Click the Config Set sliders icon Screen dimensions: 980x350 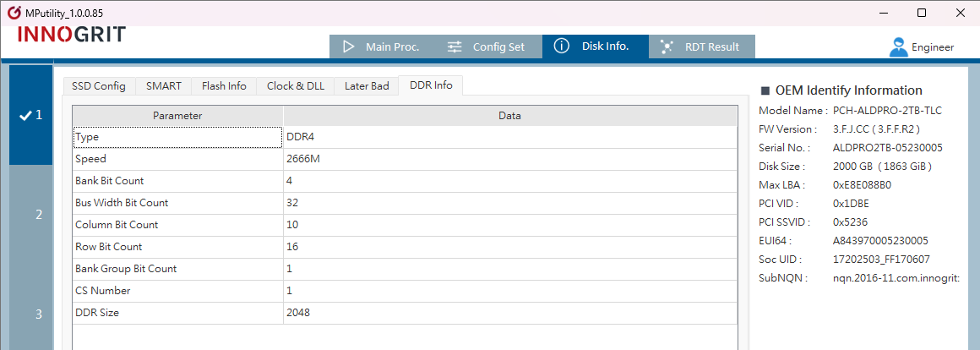(455, 46)
